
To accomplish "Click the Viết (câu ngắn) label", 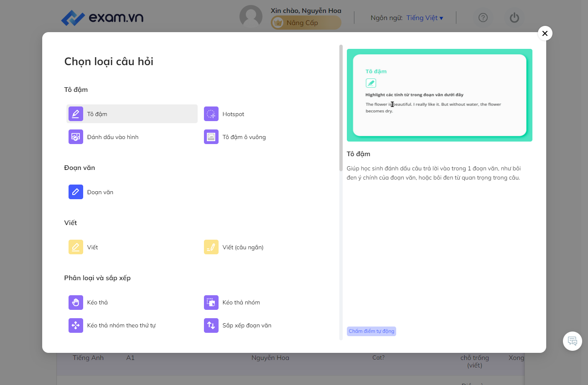I will click(x=243, y=247).
